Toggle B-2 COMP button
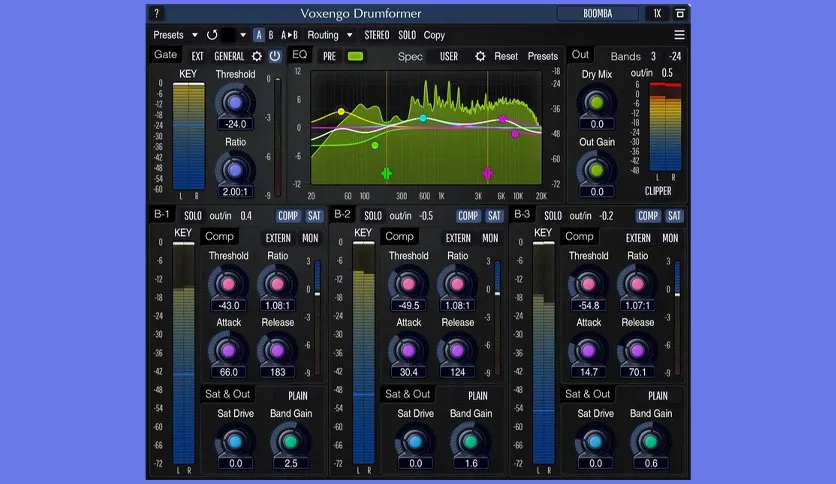836x484 pixels. [468, 216]
